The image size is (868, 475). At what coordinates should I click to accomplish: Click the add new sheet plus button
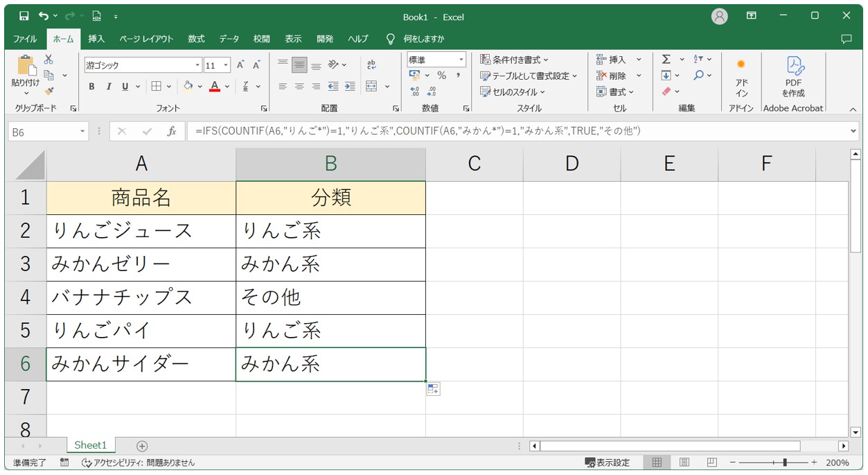(142, 446)
